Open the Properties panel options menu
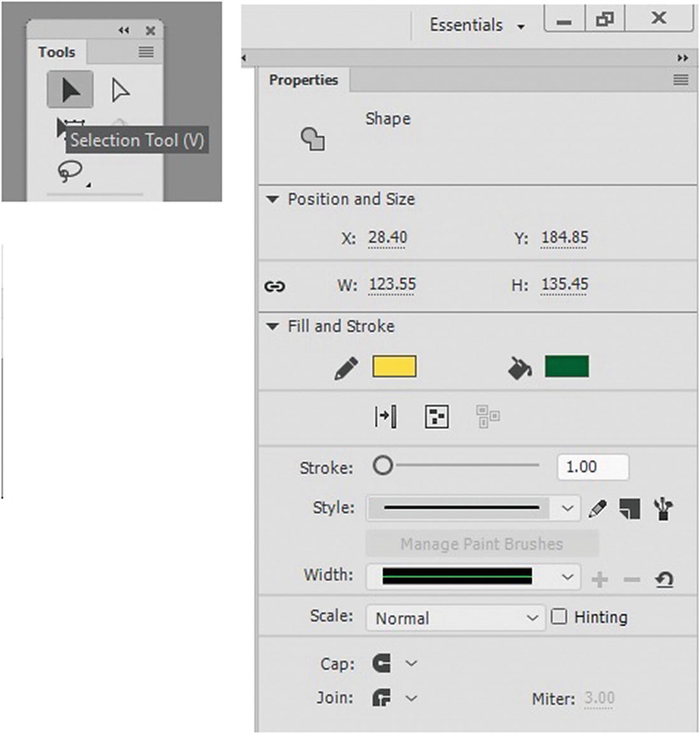Screen dimensions: 700x734 (681, 80)
